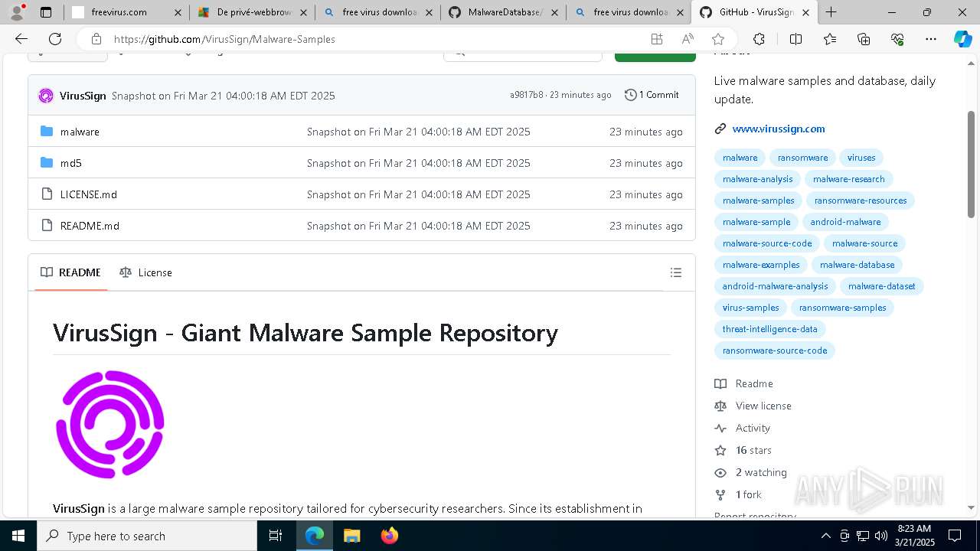980x551 pixels.
Task: Refresh the current page
Action: pos(55,39)
